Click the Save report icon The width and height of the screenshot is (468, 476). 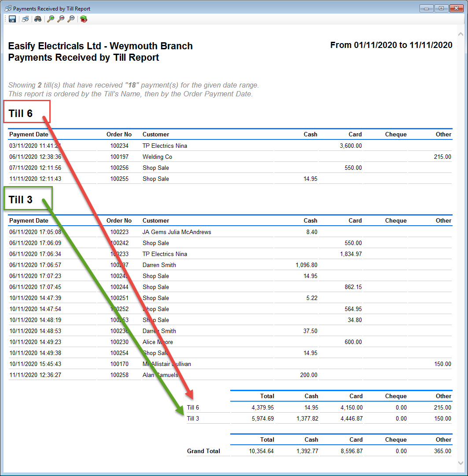[x=12, y=19]
